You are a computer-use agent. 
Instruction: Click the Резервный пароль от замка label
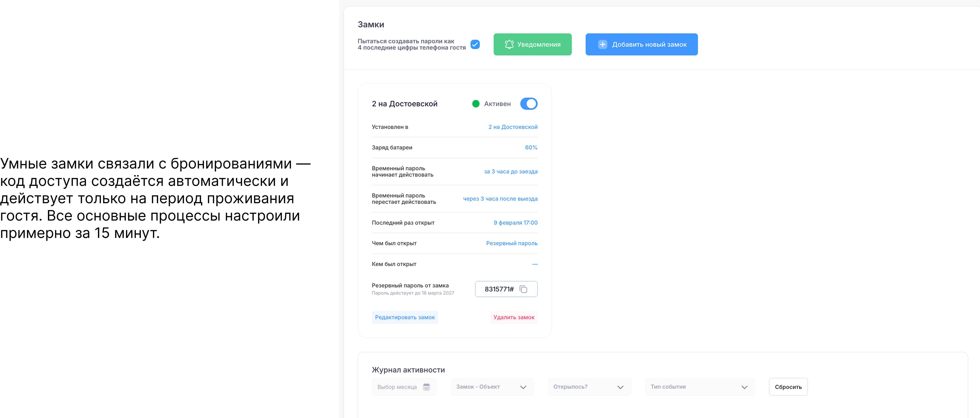pos(410,286)
